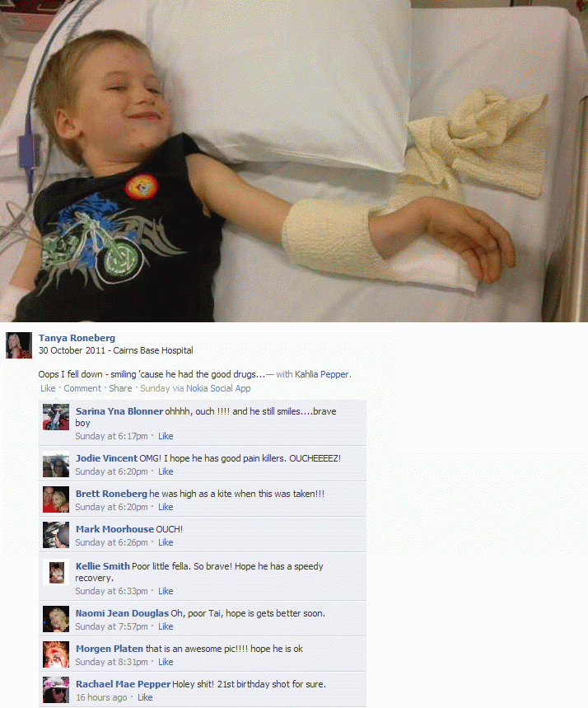
Task: Click Jodie Vincent's avatar thumbnail
Action: point(56,464)
